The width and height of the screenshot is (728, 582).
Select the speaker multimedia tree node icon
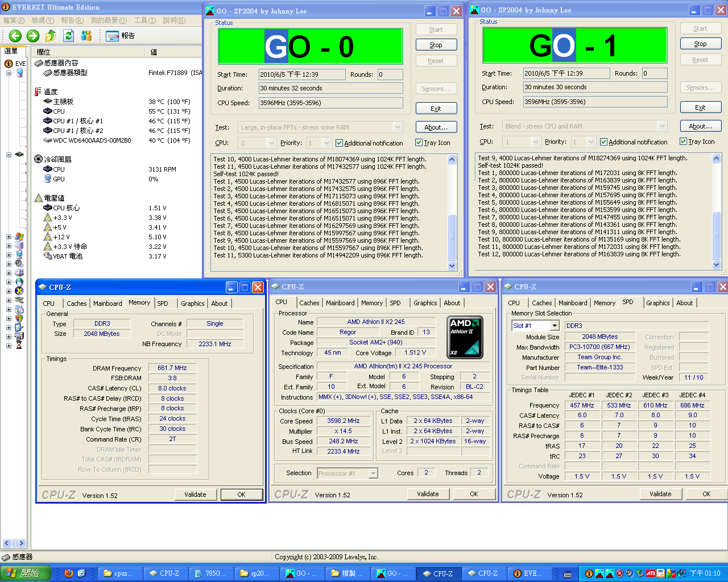click(19, 263)
